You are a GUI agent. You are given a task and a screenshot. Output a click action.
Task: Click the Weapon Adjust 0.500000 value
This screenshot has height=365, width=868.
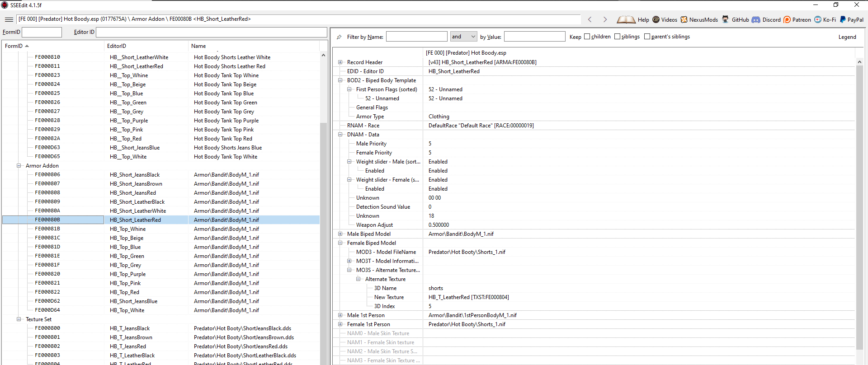[x=439, y=225]
